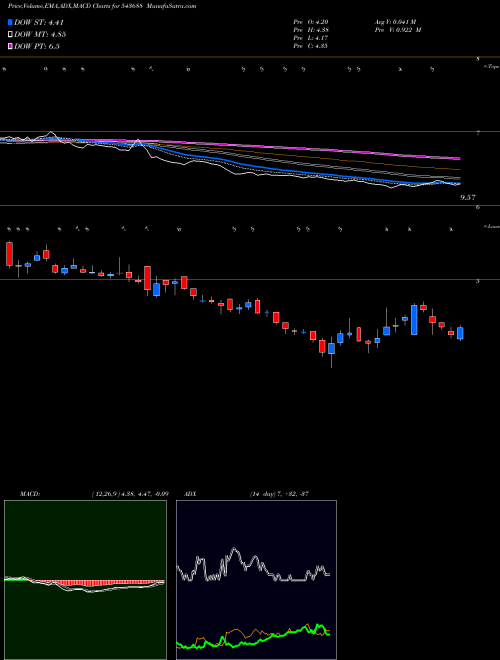Screen dimensions: 500x660
Task: Click the magenta DOW PT legend swatch
Action: pyautogui.click(x=10, y=46)
